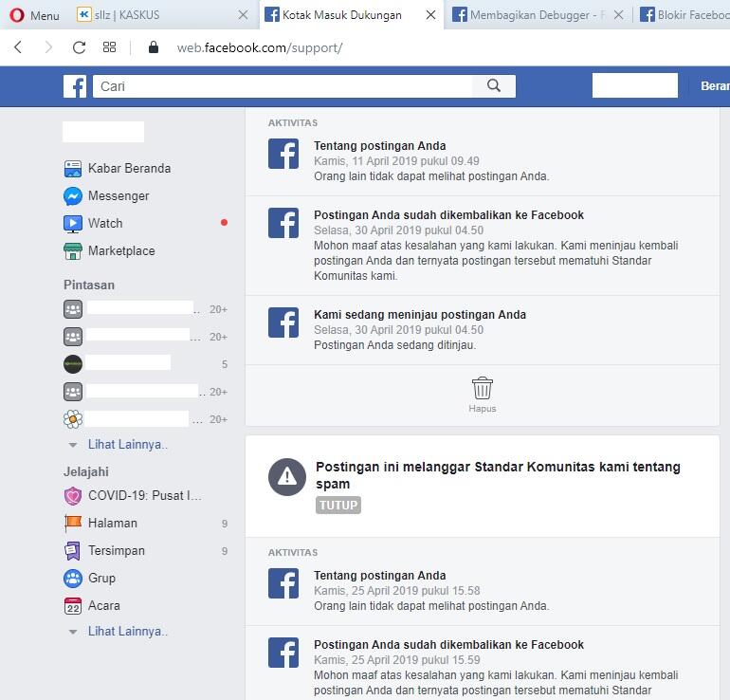Open the Messenger icon in the sidebar
This screenshot has height=700, width=730.
point(73,196)
